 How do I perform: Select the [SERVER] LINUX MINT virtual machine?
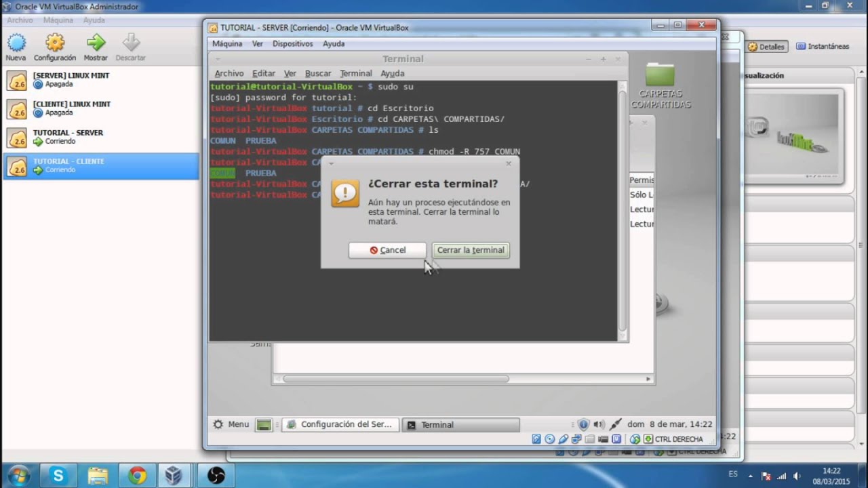tap(100, 80)
